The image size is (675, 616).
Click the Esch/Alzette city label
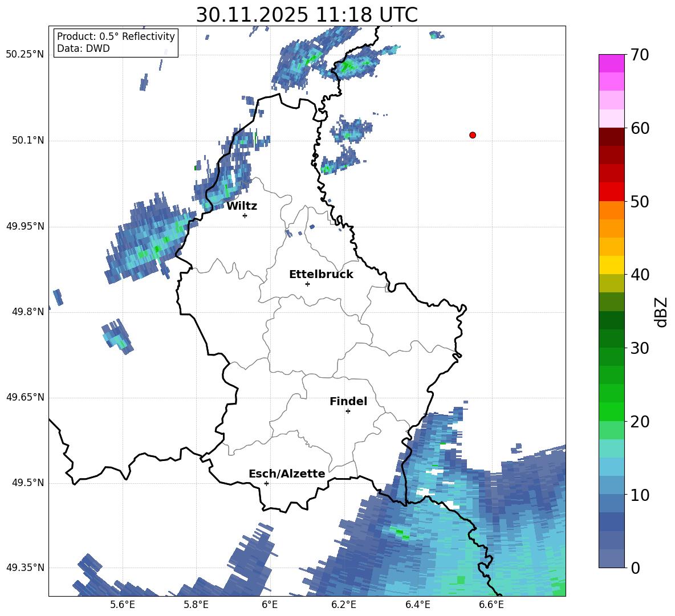287,474
